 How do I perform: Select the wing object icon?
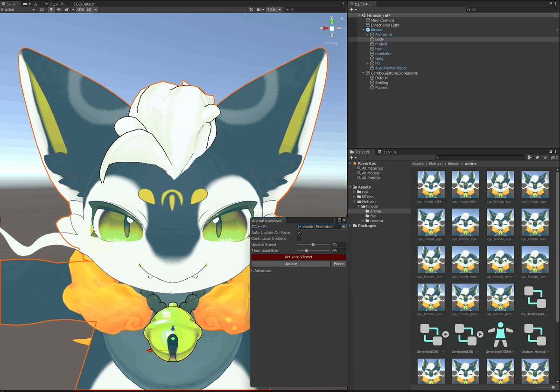click(x=372, y=59)
